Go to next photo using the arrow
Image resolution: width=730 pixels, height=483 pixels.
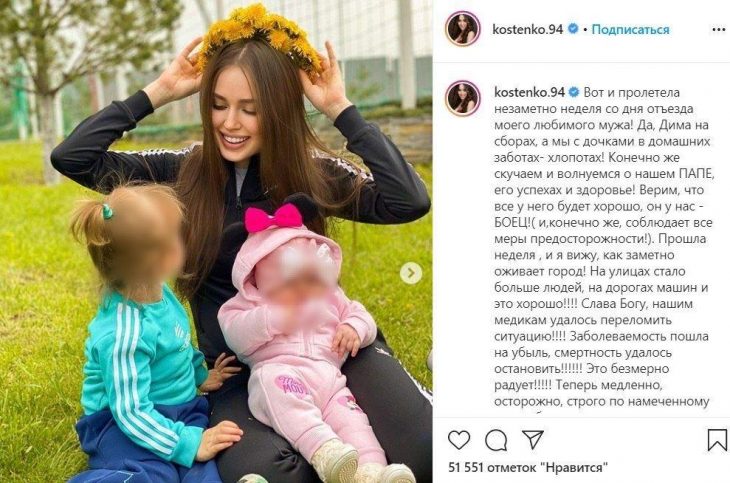411,273
